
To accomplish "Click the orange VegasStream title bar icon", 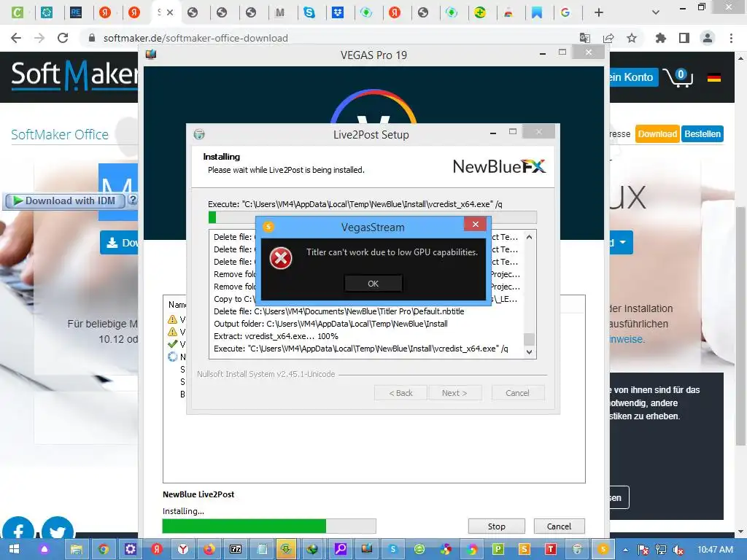I will point(268,227).
